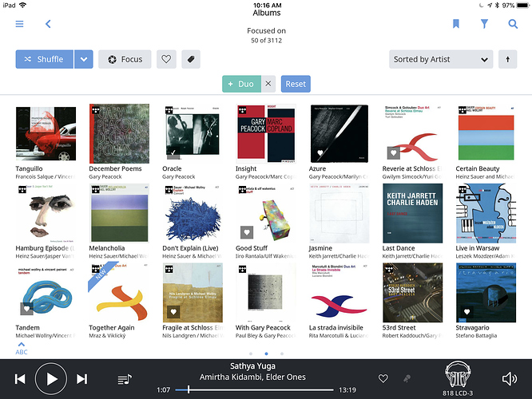Toggle the heart favorites filter button

click(x=166, y=59)
